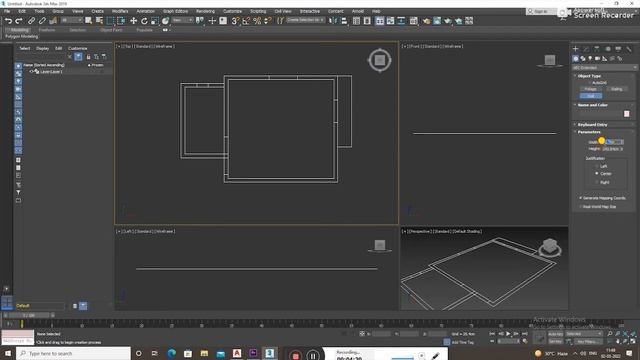640x360 pixels.
Task: Choose the Rectangular Selection Region tool
Action: 110,20
